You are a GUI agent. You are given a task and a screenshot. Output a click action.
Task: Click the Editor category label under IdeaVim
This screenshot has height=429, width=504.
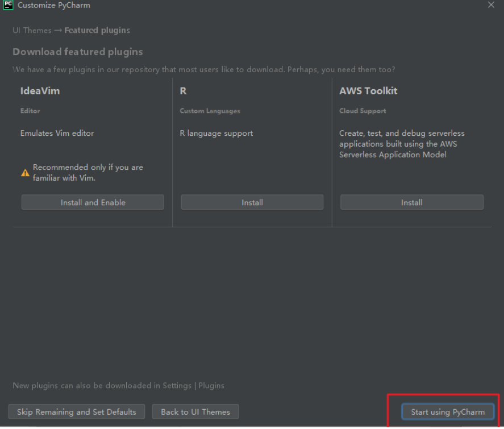30,111
